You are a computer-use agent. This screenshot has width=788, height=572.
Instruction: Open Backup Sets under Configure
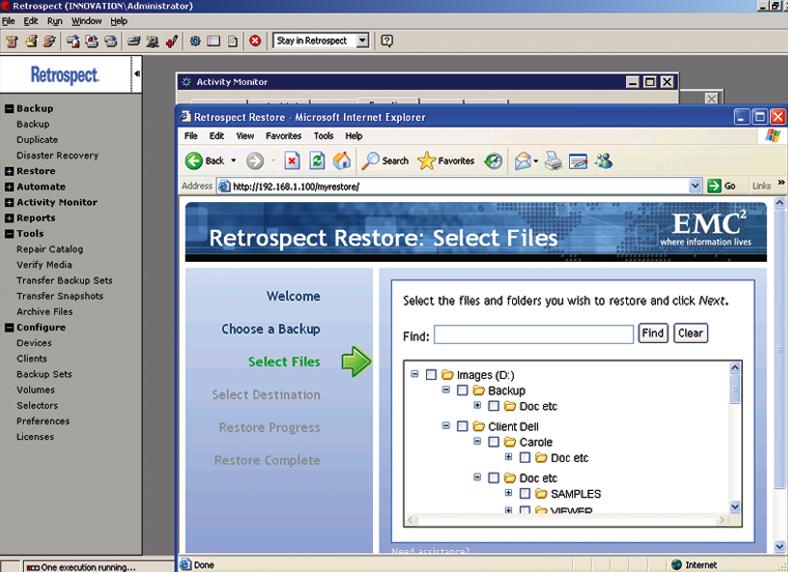44,374
